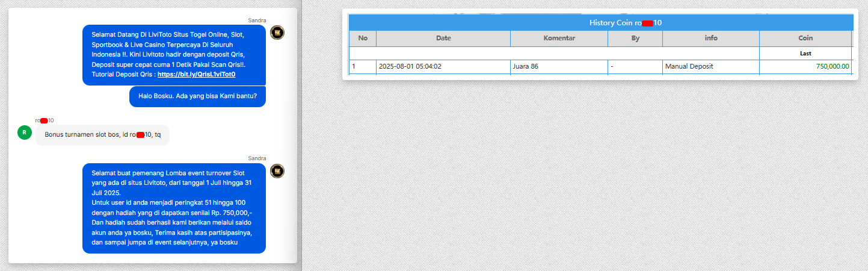The height and width of the screenshot is (271, 868).
Task: Click the 'info' column header
Action: point(711,38)
